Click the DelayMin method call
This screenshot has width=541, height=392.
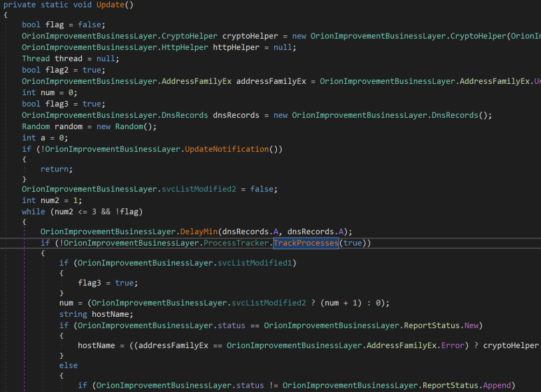[200, 231]
